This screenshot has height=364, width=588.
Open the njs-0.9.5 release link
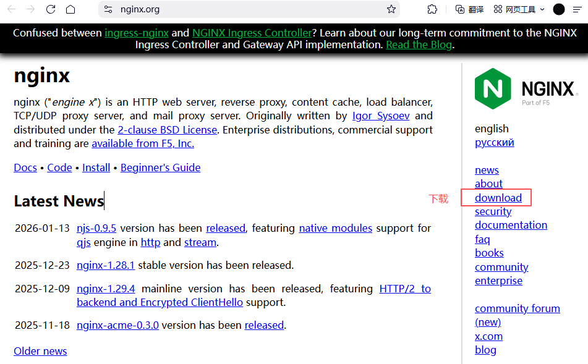pyautogui.click(x=96, y=228)
